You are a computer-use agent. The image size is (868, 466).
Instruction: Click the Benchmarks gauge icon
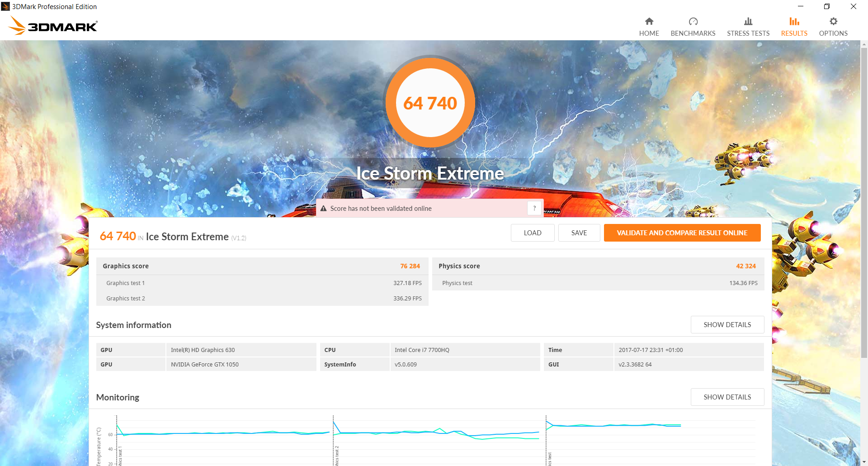693,21
